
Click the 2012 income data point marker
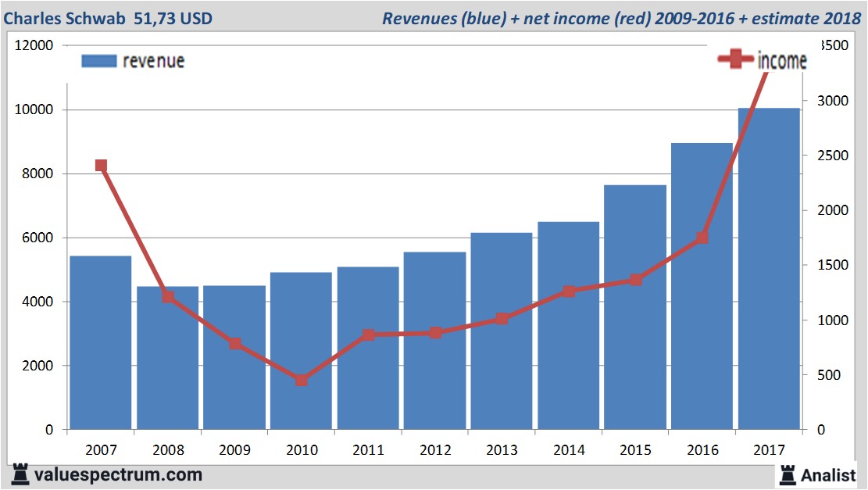(x=435, y=333)
